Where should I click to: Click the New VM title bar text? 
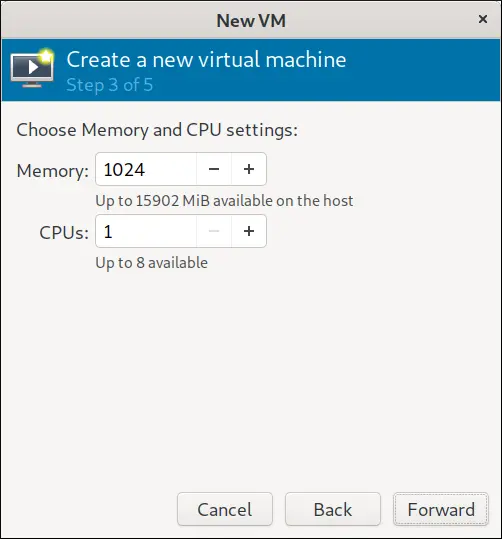(x=251, y=21)
